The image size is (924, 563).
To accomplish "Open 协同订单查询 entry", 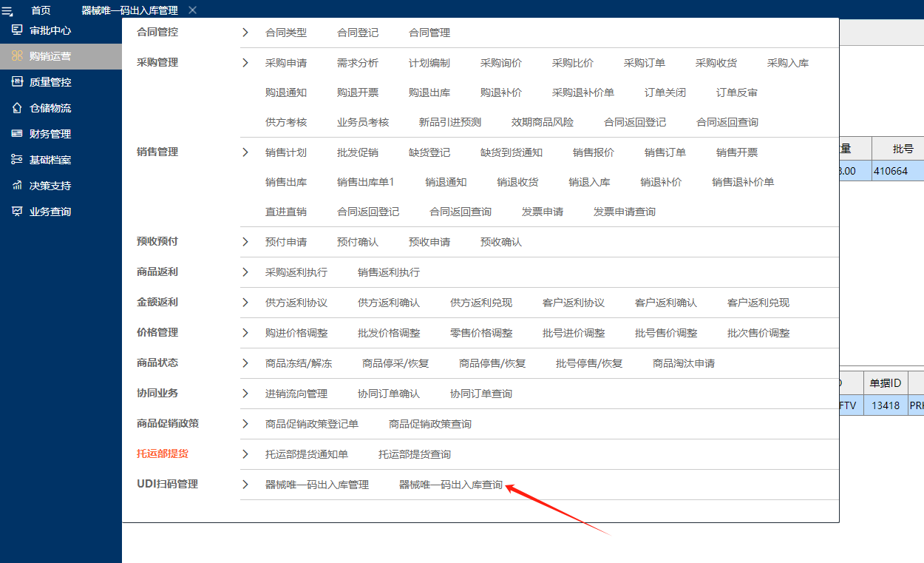I will [x=481, y=394].
